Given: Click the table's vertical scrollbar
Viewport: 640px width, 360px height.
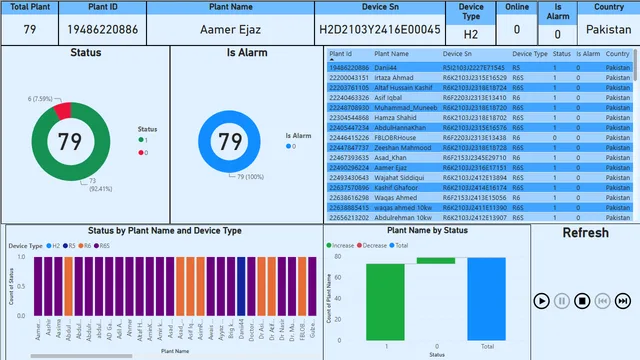Looking at the screenshot, I should [x=636, y=65].
